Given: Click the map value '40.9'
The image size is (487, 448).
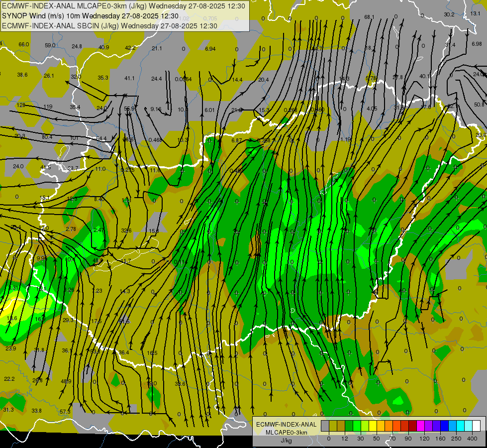Looking at the screenshot, I should coord(104,47).
